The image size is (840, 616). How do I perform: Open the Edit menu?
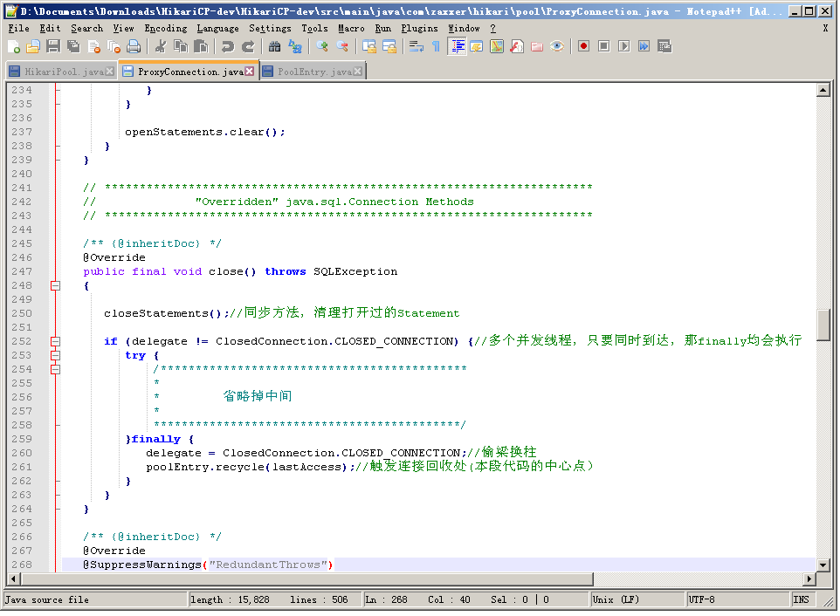(50, 29)
